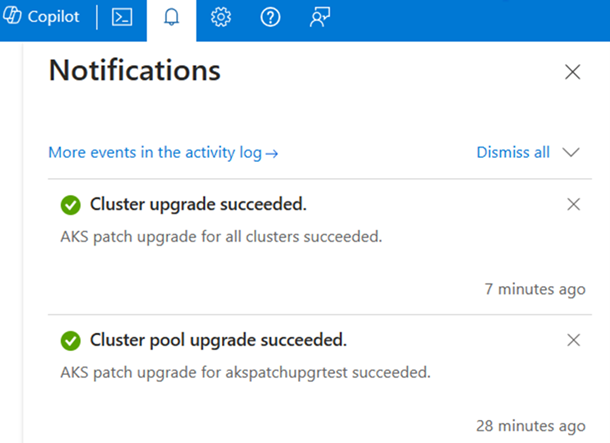Dismiss the Cluster upgrade succeeded notification

pyautogui.click(x=573, y=204)
